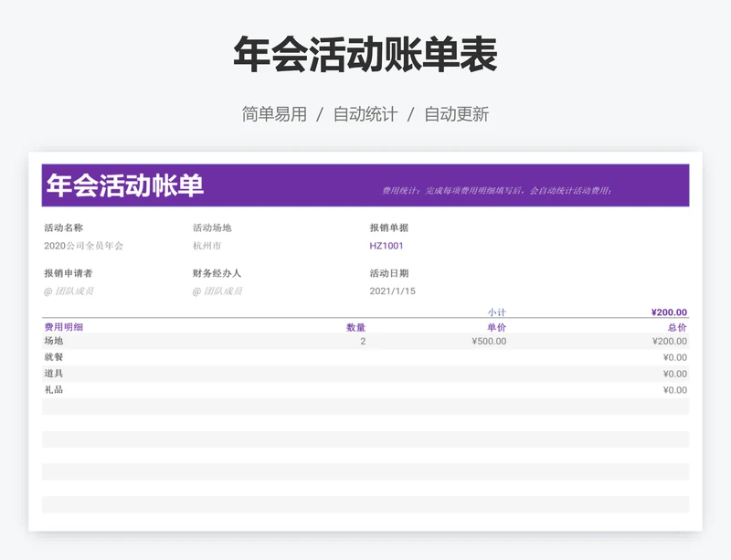Select the 活动场地 label

[x=212, y=227]
